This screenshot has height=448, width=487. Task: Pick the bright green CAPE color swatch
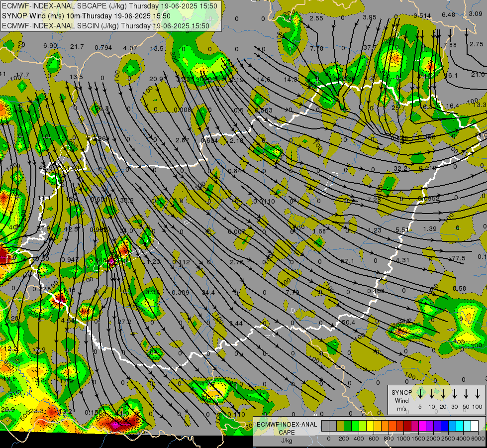(355, 426)
